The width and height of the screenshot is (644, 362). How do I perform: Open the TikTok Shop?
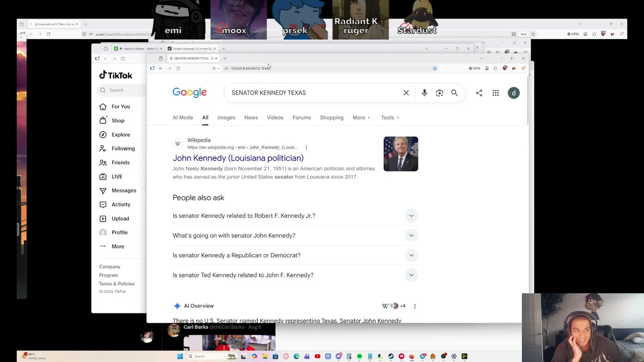point(118,121)
